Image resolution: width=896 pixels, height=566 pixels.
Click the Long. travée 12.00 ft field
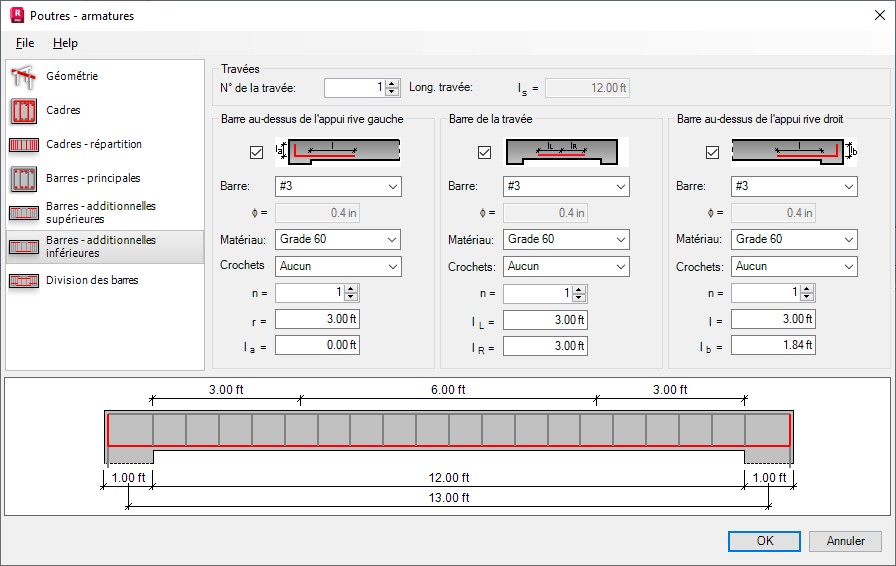coord(587,88)
